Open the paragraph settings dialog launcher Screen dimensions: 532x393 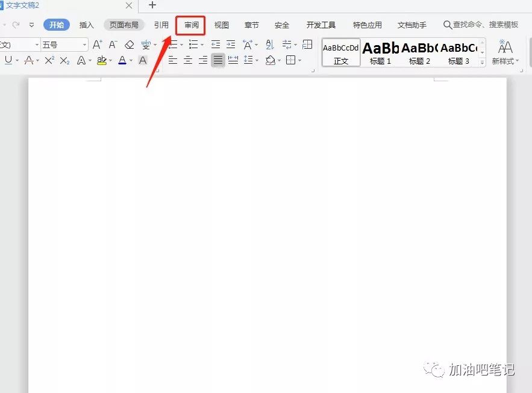(x=313, y=70)
